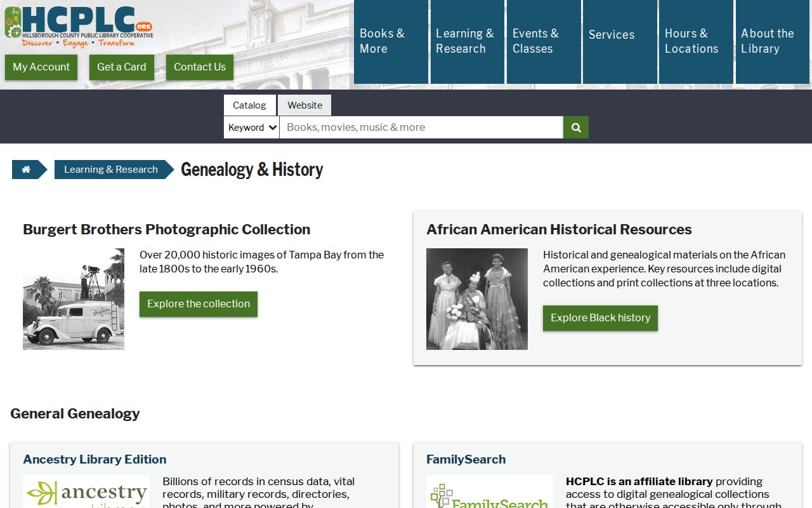Open the Learning & Research menu

click(x=467, y=42)
